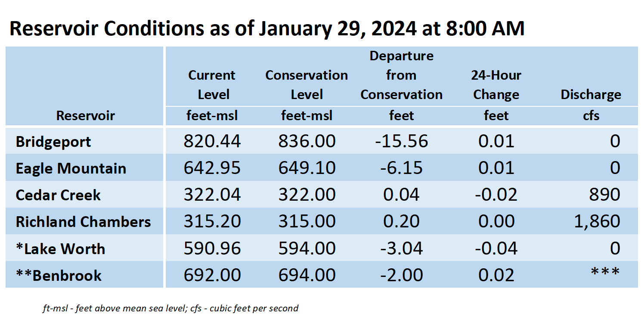
Task: Click the Reservoir Conditions title text
Action: coord(267,28)
